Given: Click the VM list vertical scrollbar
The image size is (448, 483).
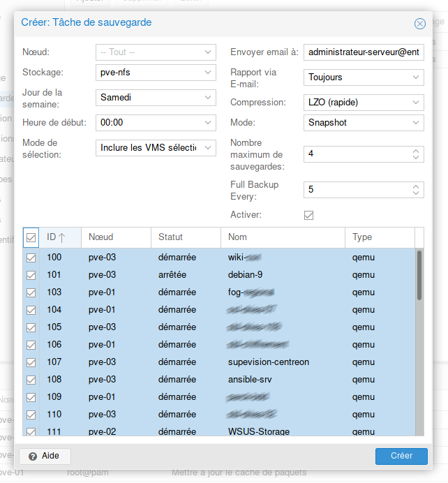Looking at the screenshot, I should pyautogui.click(x=419, y=276).
